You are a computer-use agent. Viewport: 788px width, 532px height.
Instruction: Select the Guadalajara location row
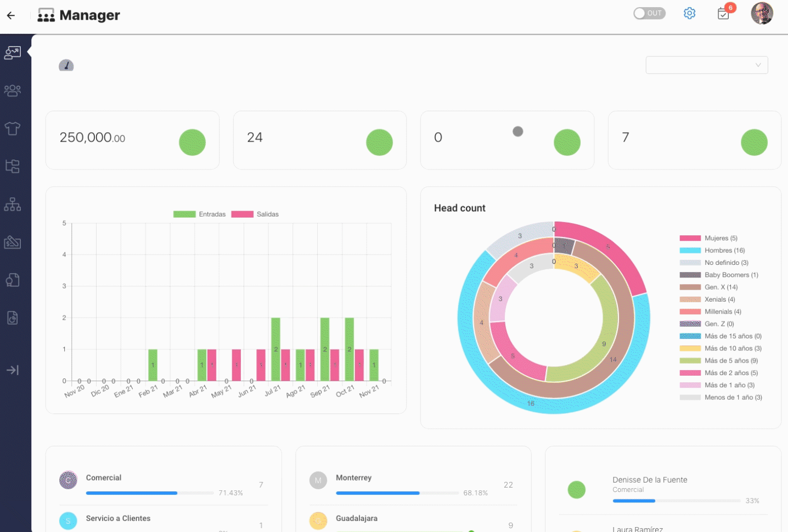click(x=413, y=520)
